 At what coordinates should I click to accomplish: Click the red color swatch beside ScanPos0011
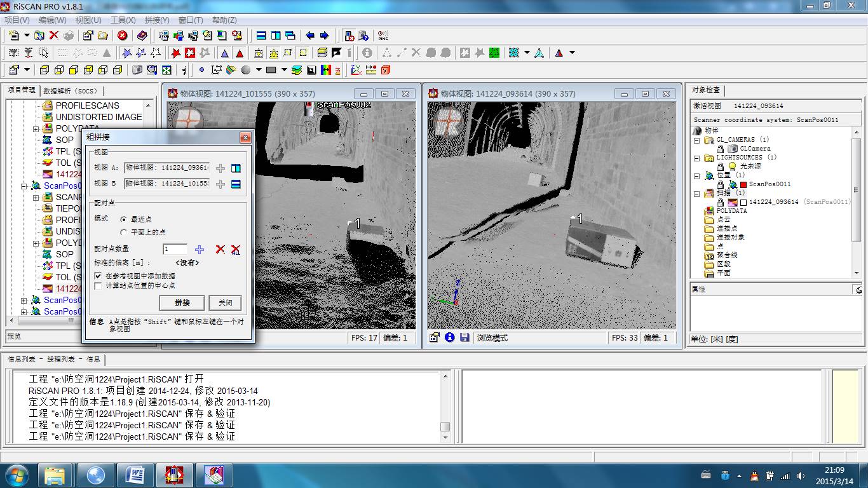[x=743, y=184]
